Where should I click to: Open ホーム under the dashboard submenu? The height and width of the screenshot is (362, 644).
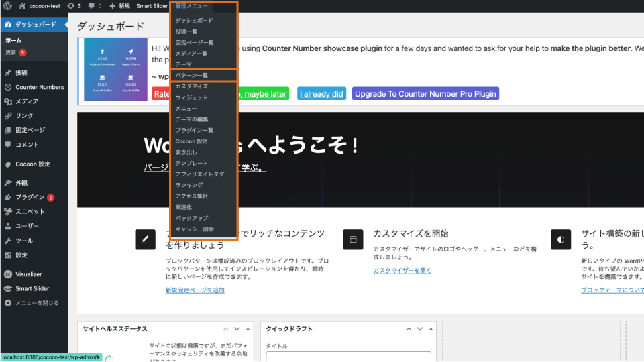click(13, 40)
